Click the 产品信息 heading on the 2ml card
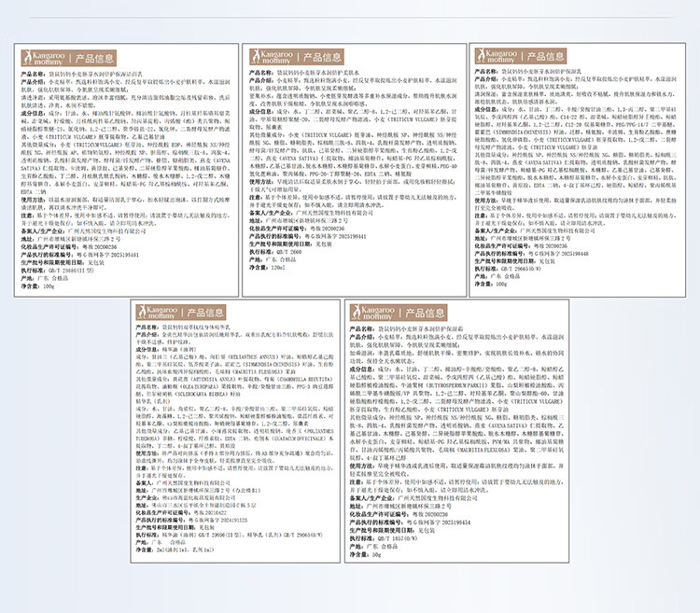 click(x=205, y=313)
